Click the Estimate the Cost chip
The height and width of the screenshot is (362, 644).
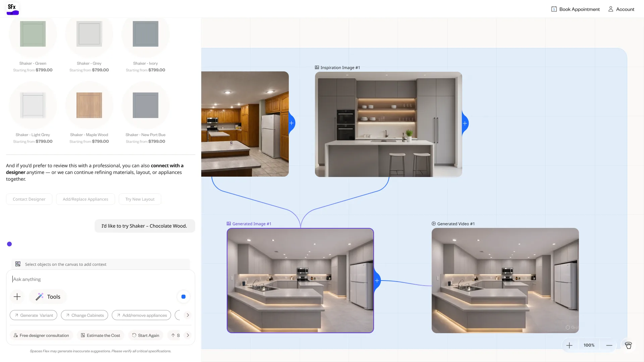101,336
